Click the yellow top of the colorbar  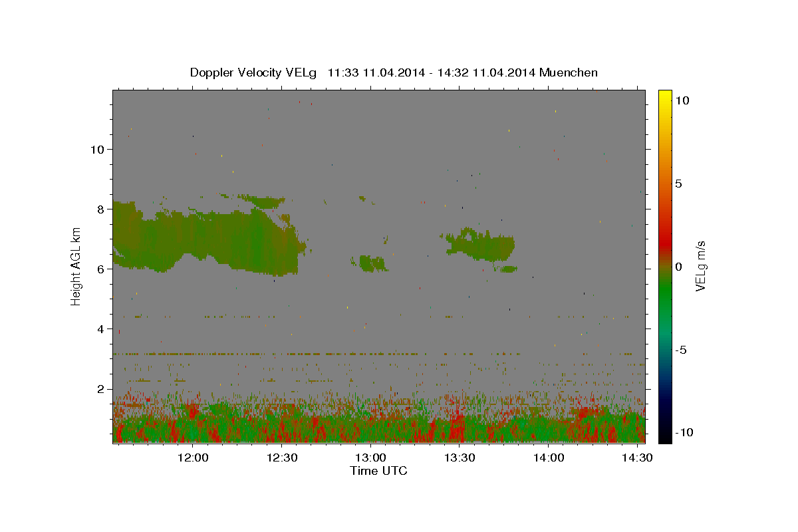pyautogui.click(x=665, y=94)
